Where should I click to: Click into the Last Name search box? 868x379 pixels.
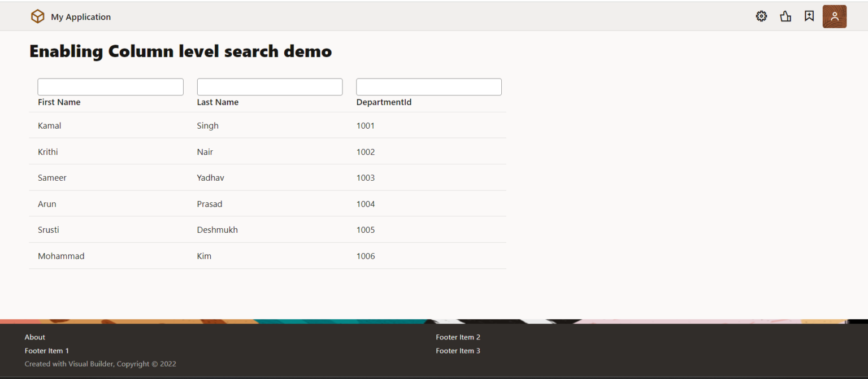click(x=269, y=86)
